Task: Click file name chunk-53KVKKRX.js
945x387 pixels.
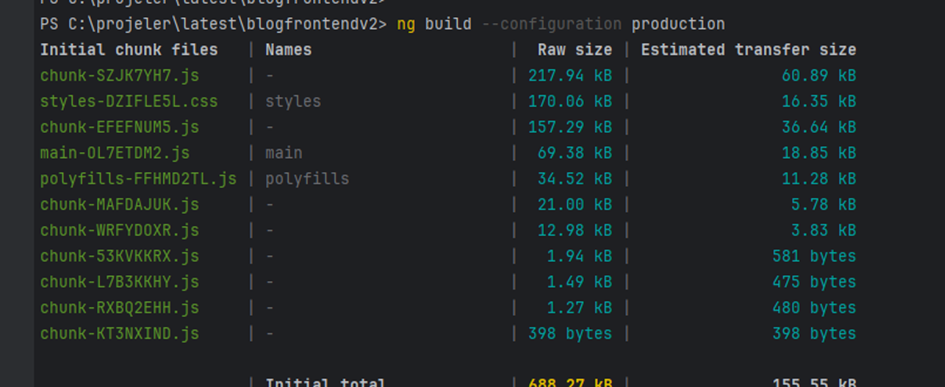Action: click(119, 257)
